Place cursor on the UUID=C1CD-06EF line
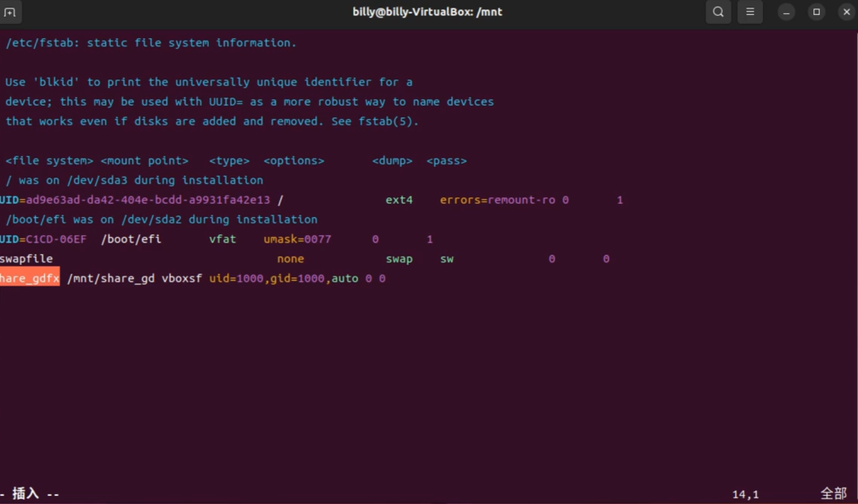This screenshot has width=858, height=504. tap(44, 239)
